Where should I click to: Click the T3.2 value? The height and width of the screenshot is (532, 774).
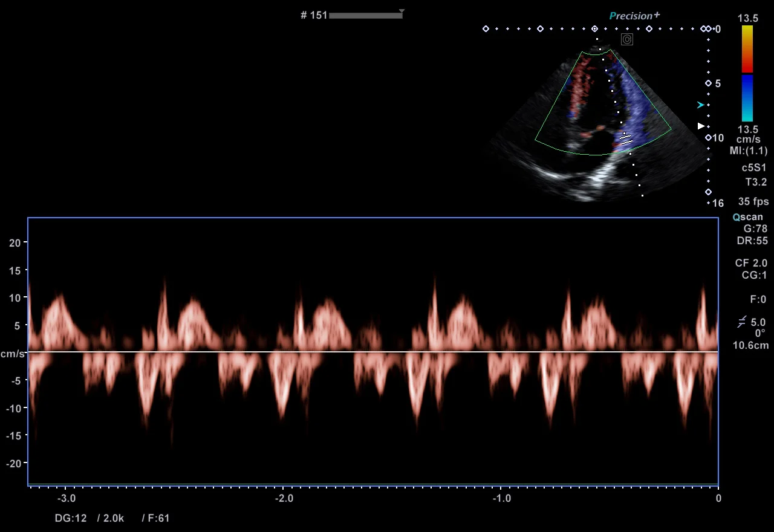[x=756, y=181]
